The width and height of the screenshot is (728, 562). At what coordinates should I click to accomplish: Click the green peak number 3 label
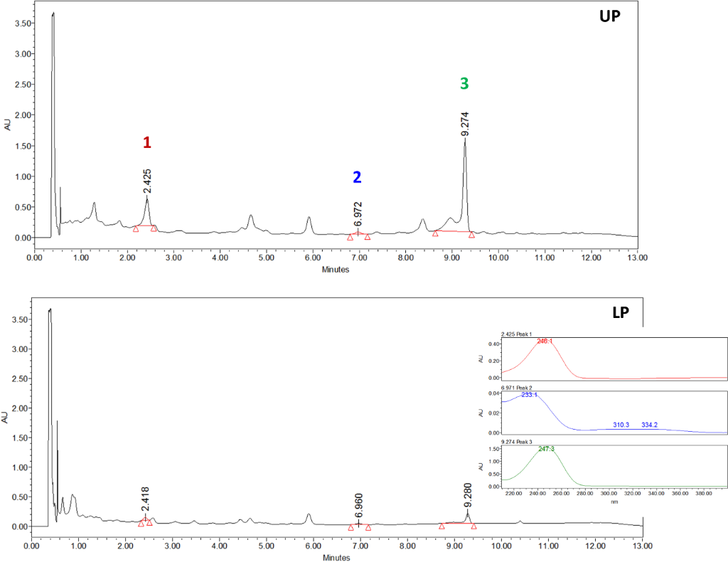click(464, 83)
